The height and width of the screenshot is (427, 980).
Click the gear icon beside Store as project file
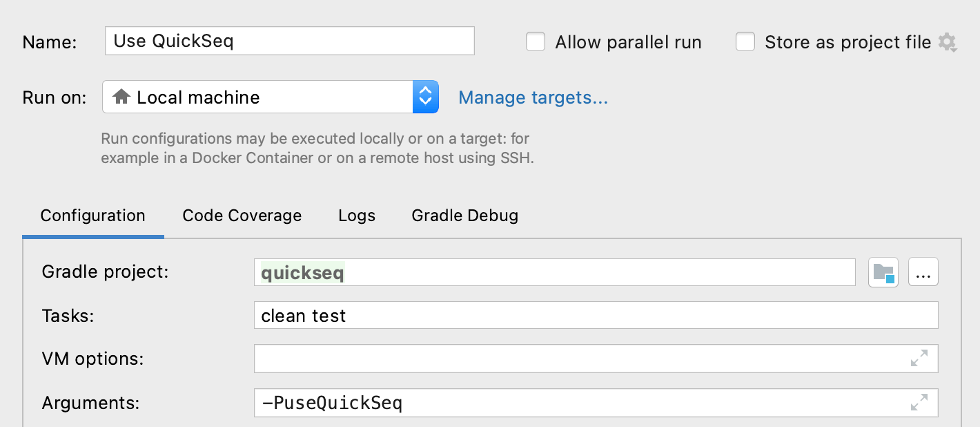click(x=947, y=43)
